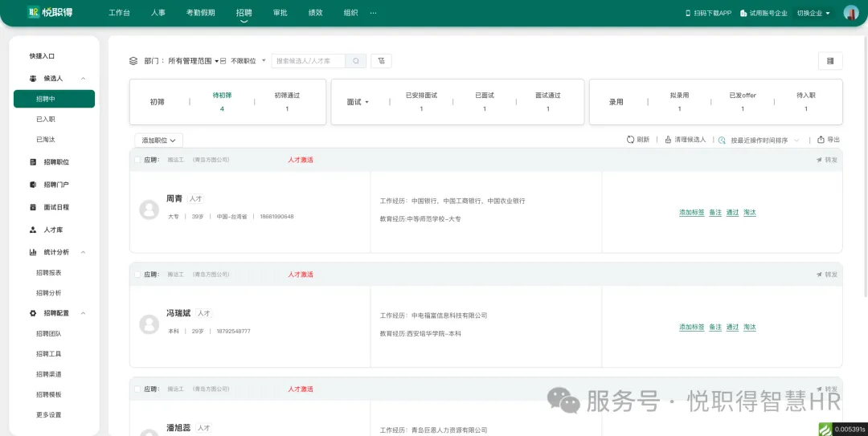Open the advanced filter icon button
This screenshot has height=436, width=868.
pyautogui.click(x=382, y=61)
